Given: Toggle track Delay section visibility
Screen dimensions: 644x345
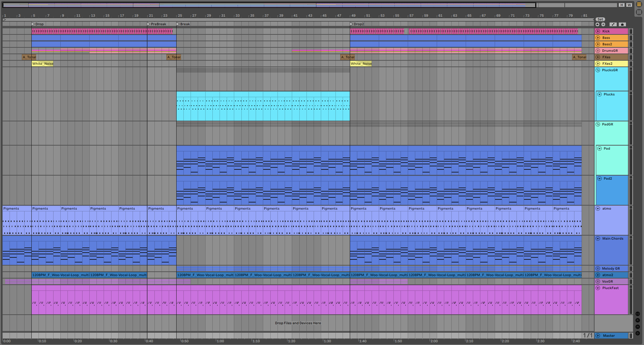Looking at the screenshot, I should pos(638,333).
